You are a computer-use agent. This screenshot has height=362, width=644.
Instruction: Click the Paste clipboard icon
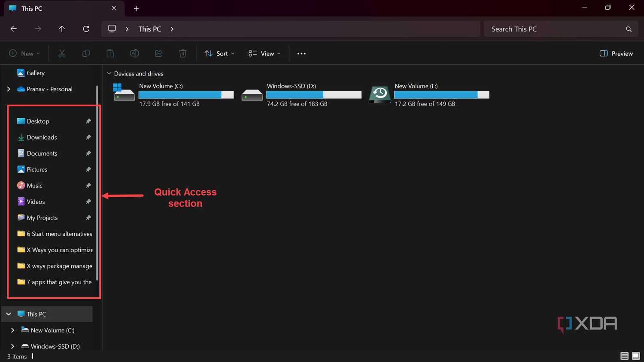(x=110, y=53)
